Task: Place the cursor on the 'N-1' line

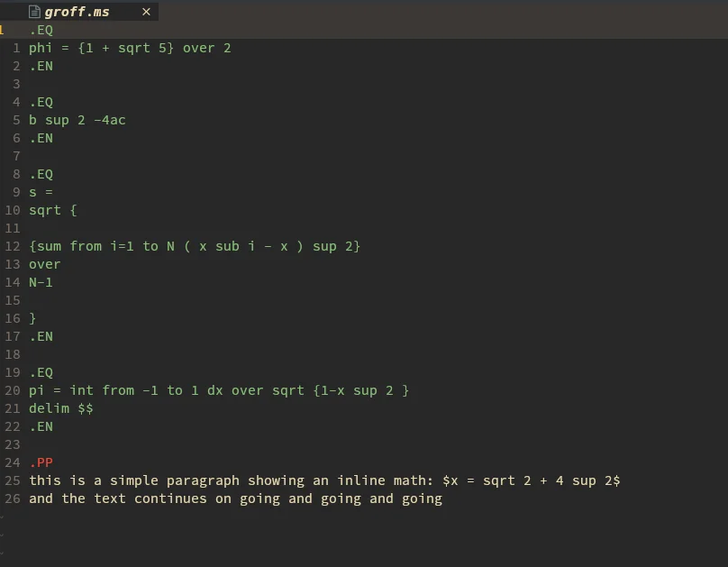Action: 41,282
